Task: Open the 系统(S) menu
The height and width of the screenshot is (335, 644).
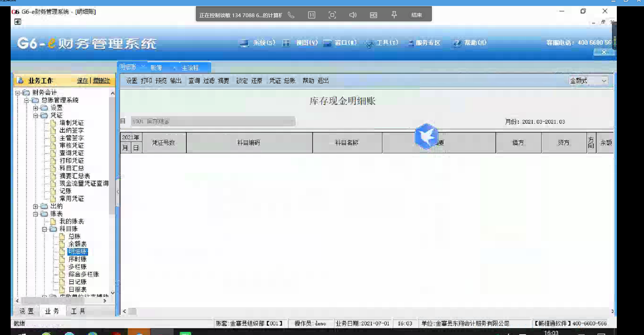Action: click(x=264, y=43)
